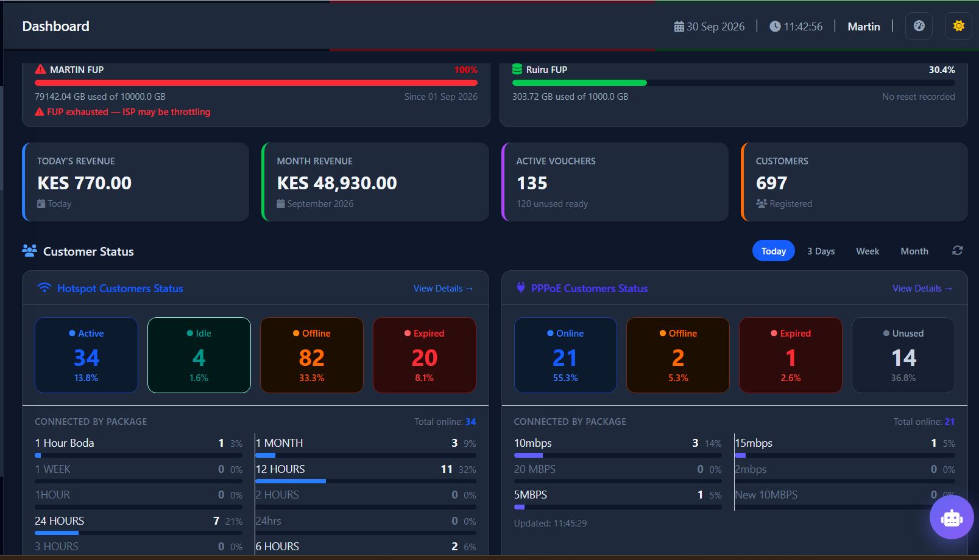This screenshot has height=560, width=979.
Task: Click the "1 WEEK" package row
Action: (x=138, y=474)
